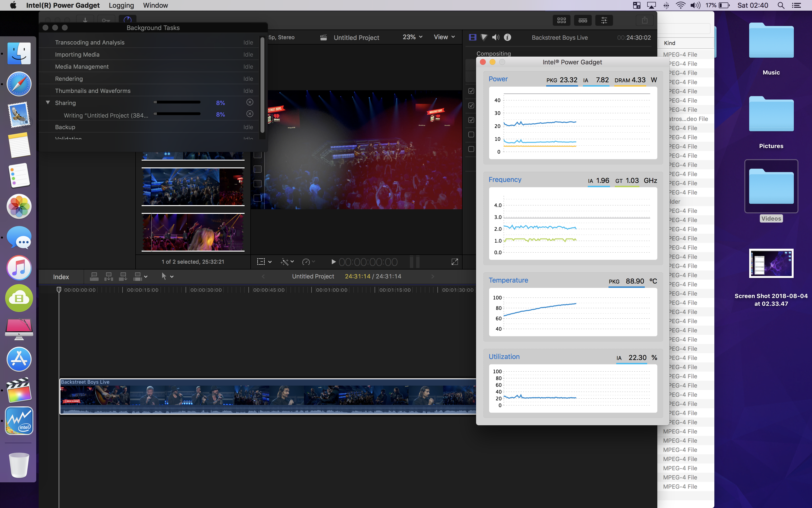Open the Window menu
Viewport: 812px width, 508px height.
155,5
